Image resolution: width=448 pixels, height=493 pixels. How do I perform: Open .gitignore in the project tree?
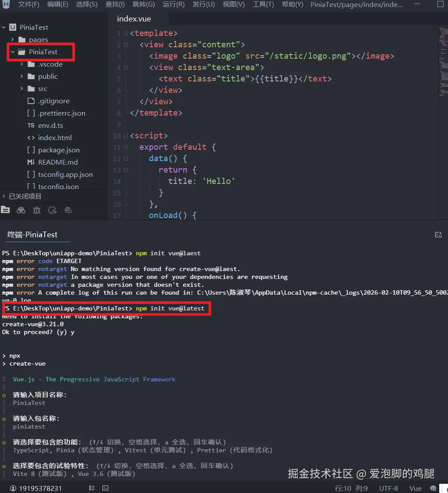click(x=54, y=101)
